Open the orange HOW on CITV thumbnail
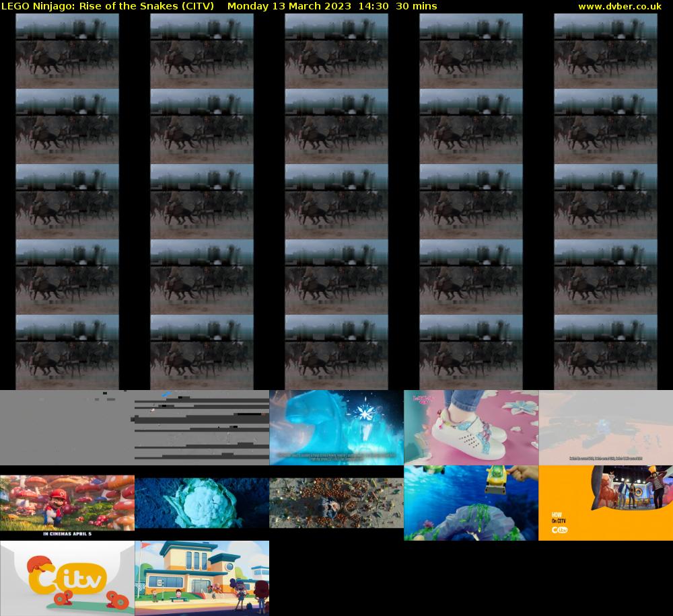Viewport: 673px width, 616px height. coord(606,503)
